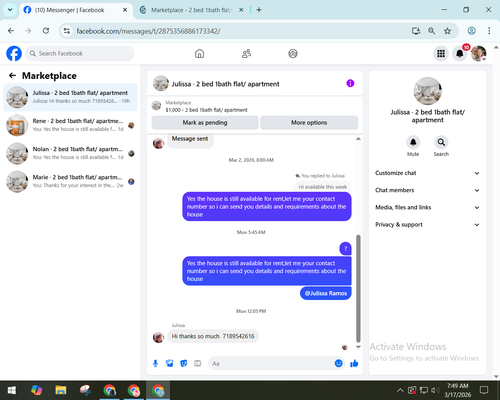The image size is (500, 400).
Task: Open the account profile picture menu
Action: (478, 53)
